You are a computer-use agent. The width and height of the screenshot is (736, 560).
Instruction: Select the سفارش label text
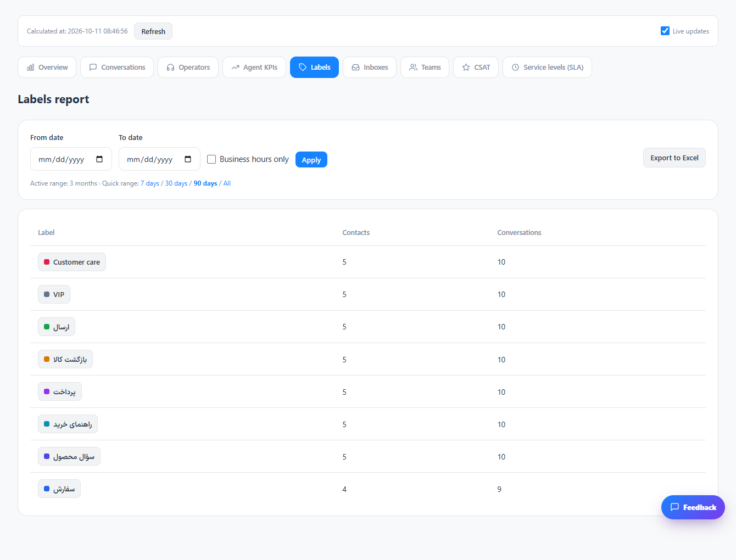click(x=64, y=489)
